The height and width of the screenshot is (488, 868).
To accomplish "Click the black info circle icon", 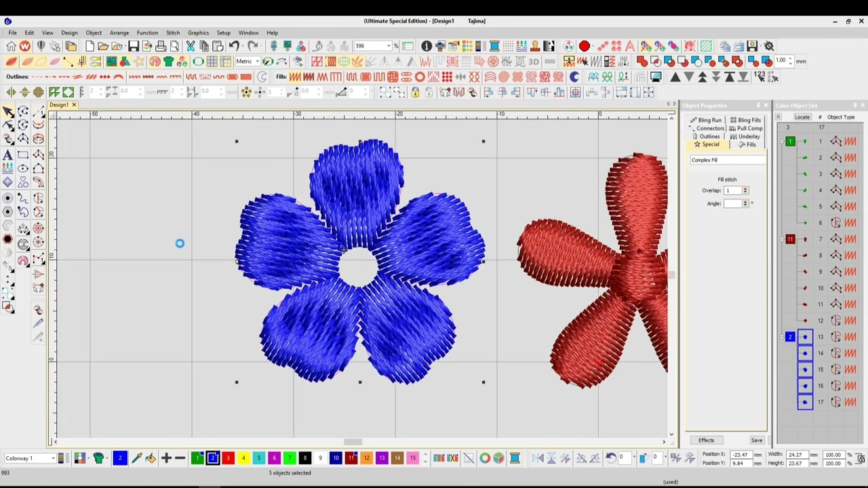I will (427, 46).
